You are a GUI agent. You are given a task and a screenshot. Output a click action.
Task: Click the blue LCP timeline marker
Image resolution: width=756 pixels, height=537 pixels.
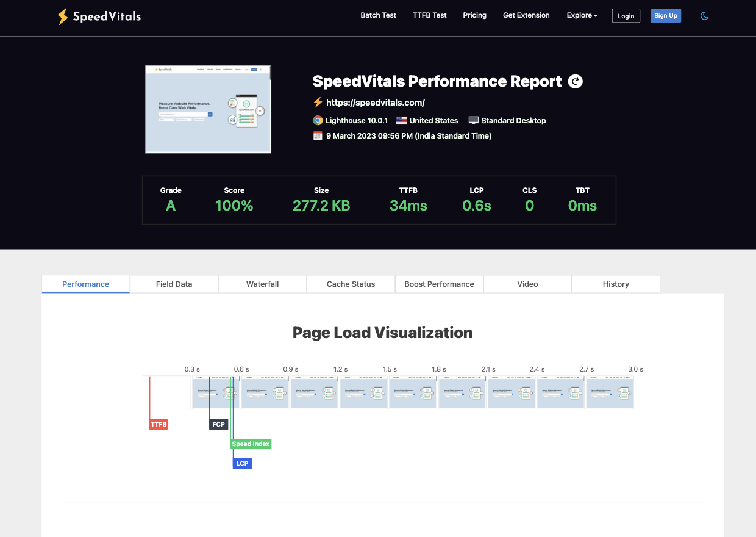[242, 463]
